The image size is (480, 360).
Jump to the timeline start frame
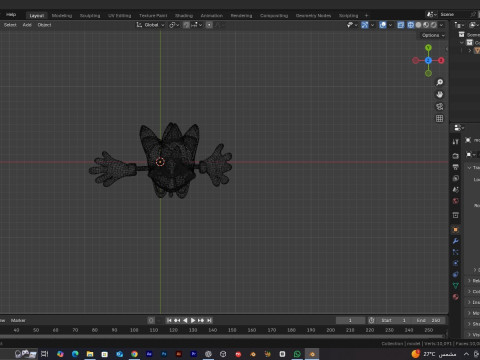169,320
